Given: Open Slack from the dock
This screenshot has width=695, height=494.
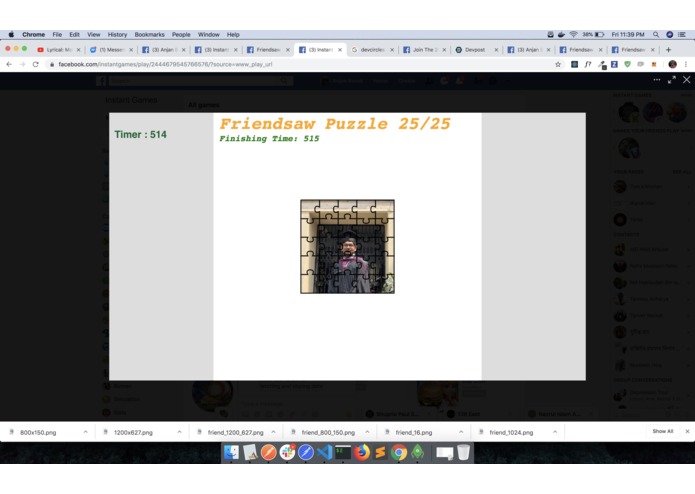Looking at the screenshot, I should click(x=287, y=452).
